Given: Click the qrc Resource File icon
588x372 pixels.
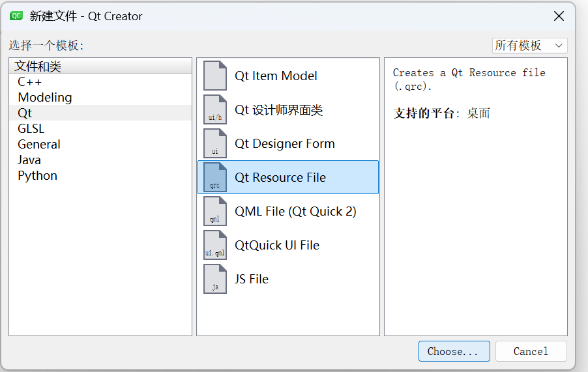Looking at the screenshot, I should (215, 177).
